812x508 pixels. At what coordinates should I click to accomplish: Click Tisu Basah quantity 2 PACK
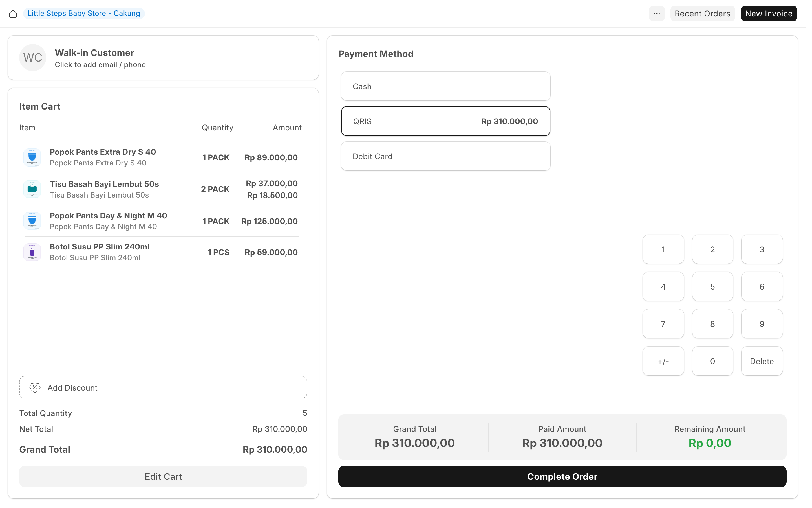tap(215, 189)
